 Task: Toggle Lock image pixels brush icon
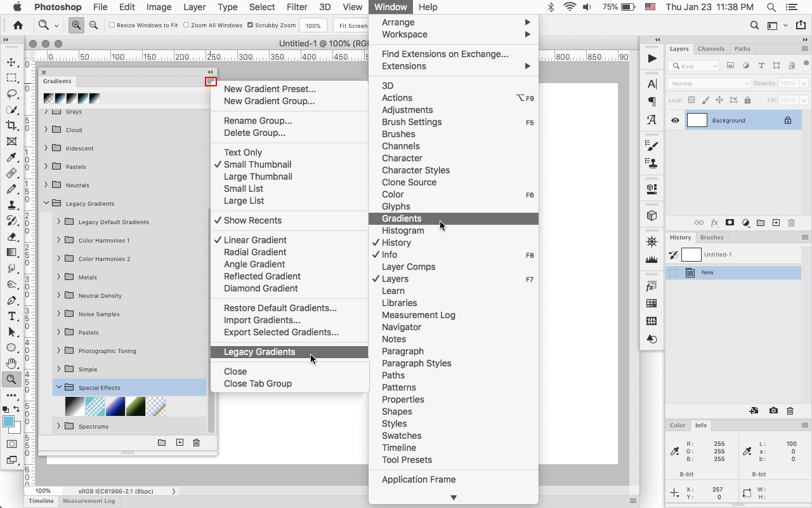(705, 100)
